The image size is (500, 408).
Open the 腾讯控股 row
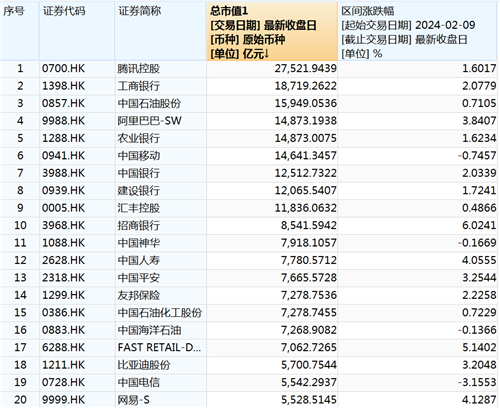click(x=249, y=69)
